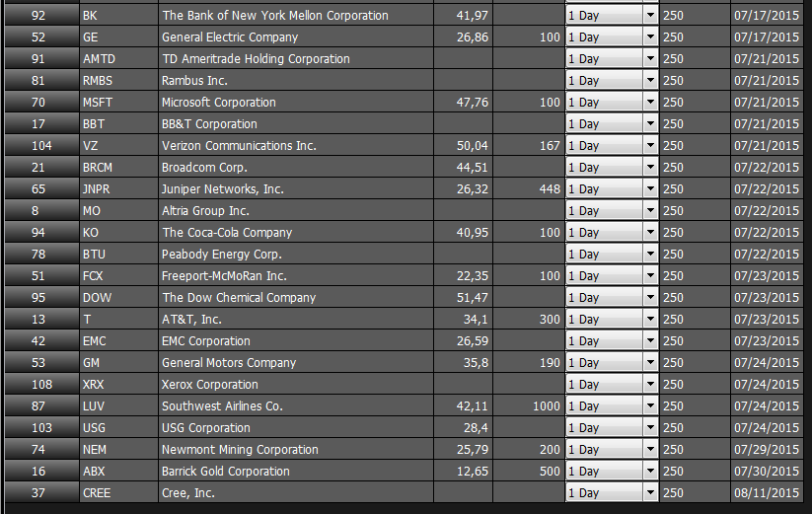Select the AT&T, Inc. name cell

(x=296, y=320)
